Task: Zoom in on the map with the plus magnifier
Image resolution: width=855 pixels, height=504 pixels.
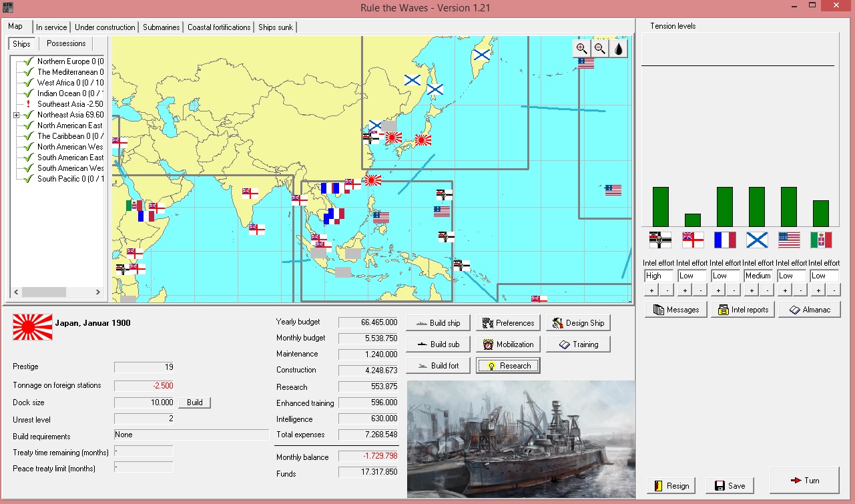Action: (x=581, y=48)
